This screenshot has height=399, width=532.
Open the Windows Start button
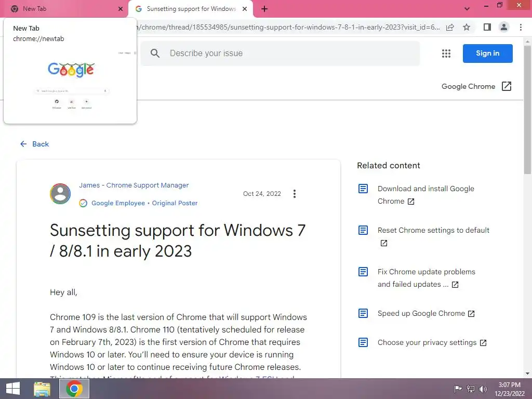13,389
